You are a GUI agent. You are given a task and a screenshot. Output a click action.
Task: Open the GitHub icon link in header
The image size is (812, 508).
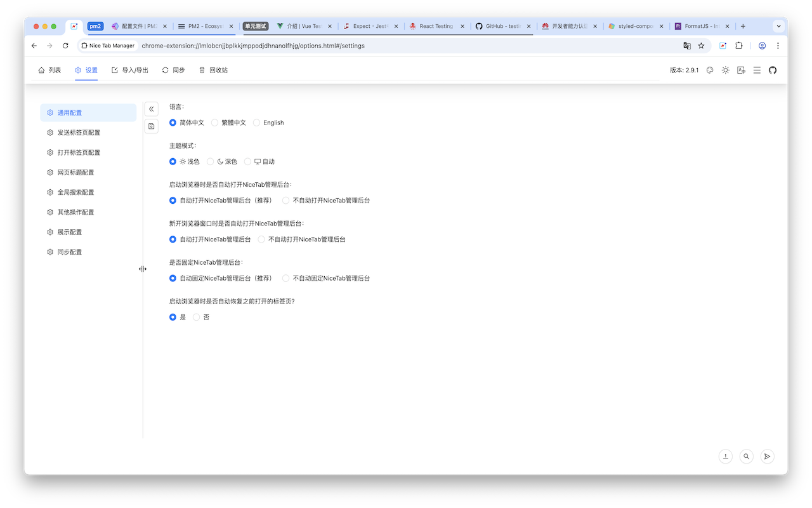pos(773,70)
